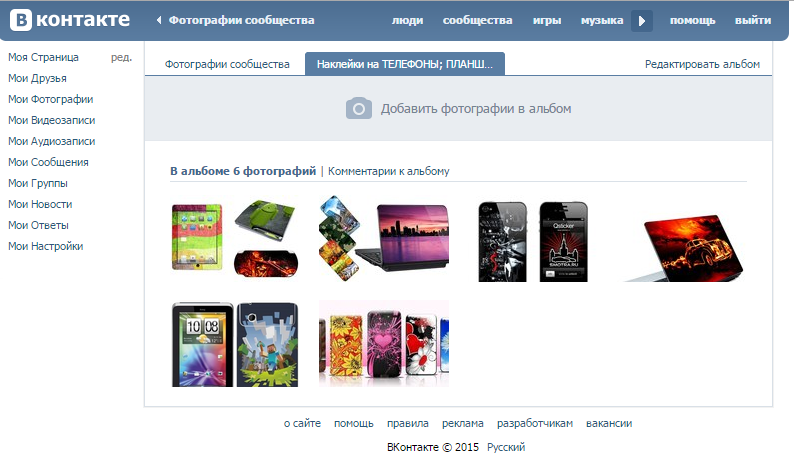Screen dimensions: 794x456
Task: Click the back arrow before Фотографии сообщества
Action: point(158,20)
